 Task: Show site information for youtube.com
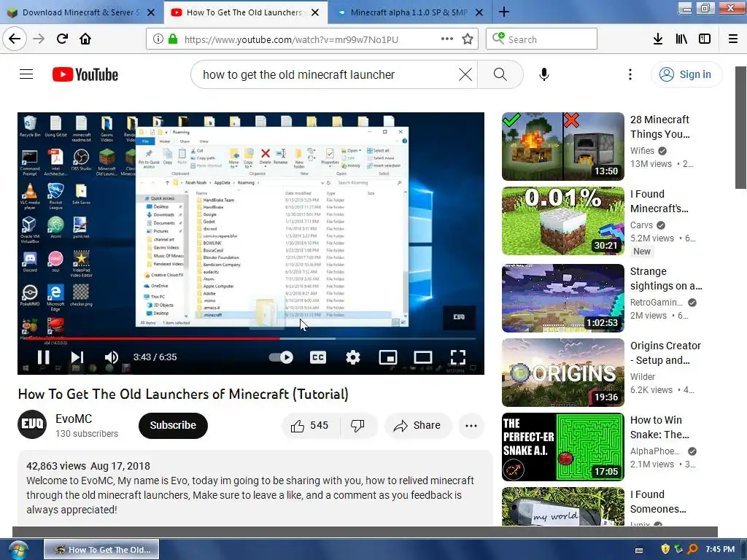(158, 39)
